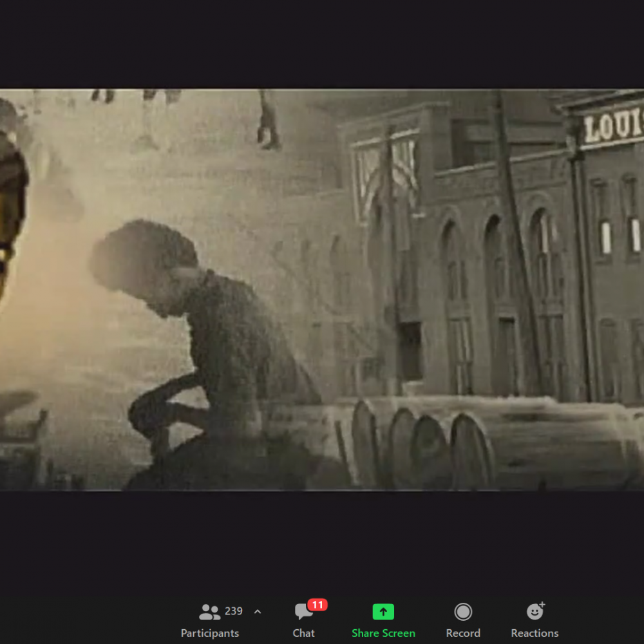Expand the caret next to Participants
This screenshot has height=644, width=644.
[x=258, y=612]
